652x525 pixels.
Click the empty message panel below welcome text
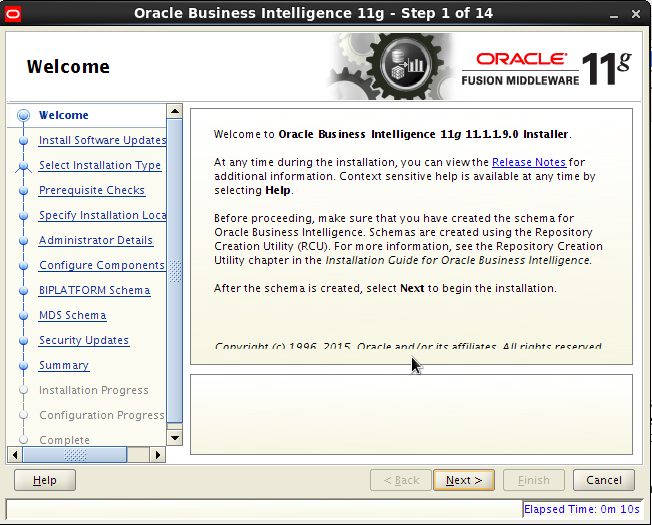[411, 414]
